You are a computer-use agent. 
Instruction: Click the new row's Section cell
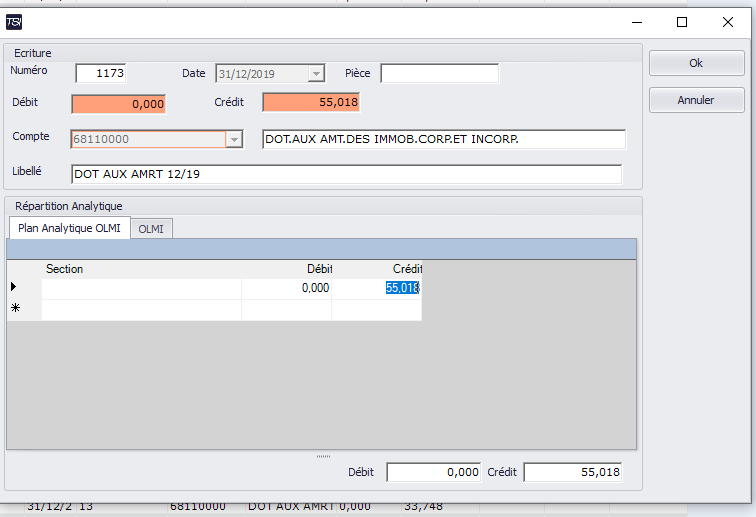tap(141, 310)
